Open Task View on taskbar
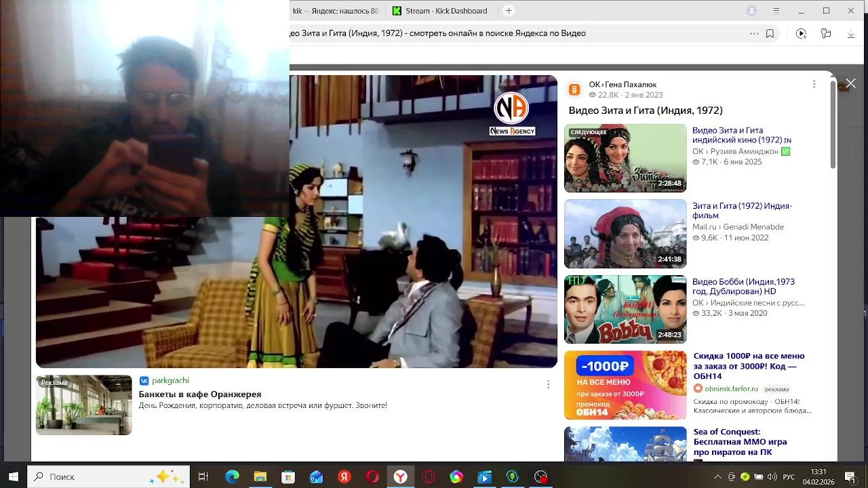 [x=203, y=476]
